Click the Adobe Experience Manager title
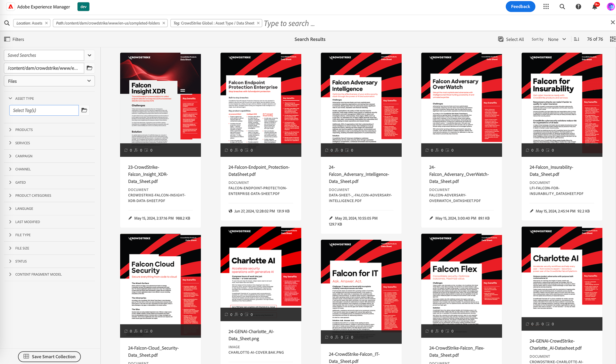Viewport: 616px width, 364px height. coord(44,7)
